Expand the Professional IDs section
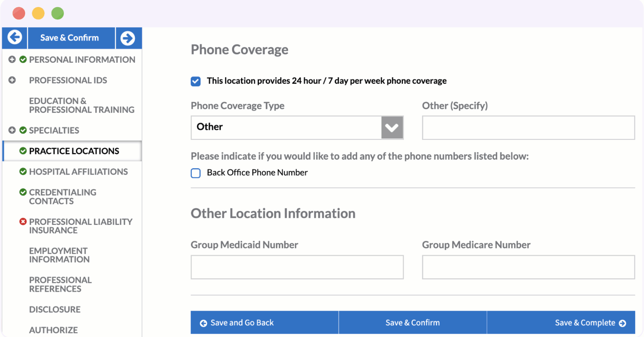Image resolution: width=644 pixels, height=337 pixels. click(12, 80)
